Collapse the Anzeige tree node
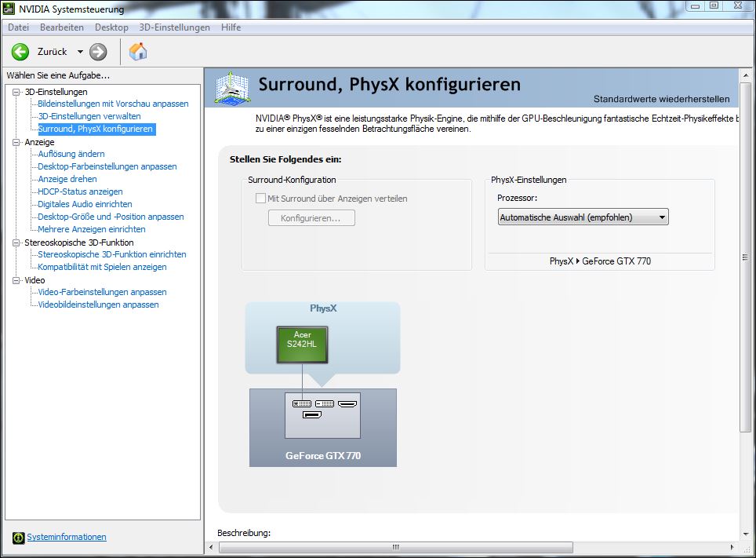Screen dimensions: 756x558 coord(16,142)
